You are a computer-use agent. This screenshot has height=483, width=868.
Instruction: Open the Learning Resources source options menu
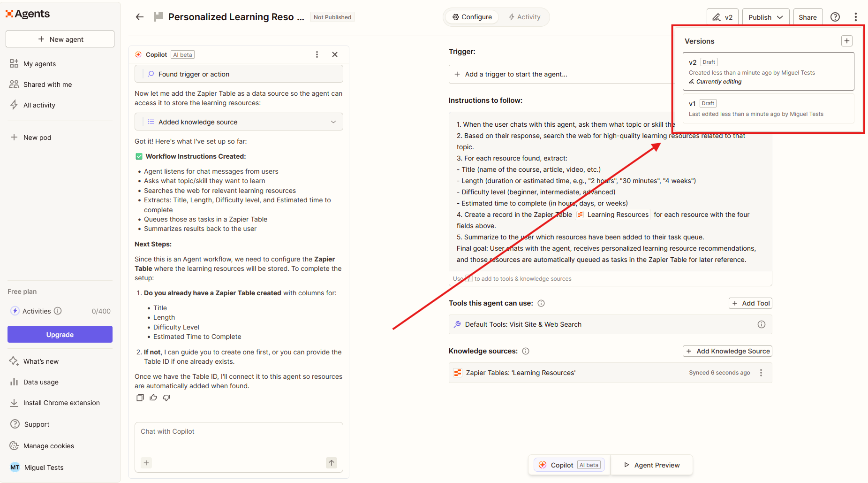coord(761,372)
